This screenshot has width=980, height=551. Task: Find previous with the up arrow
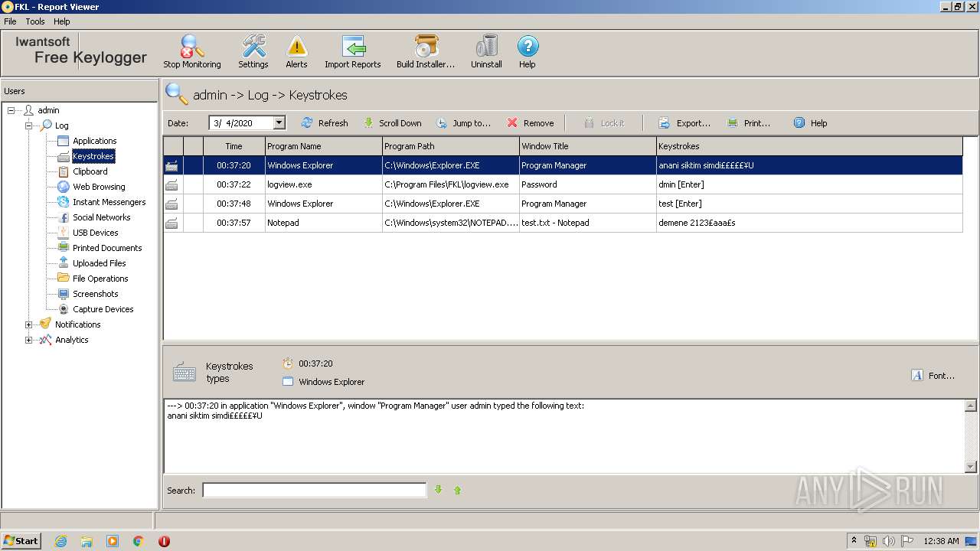[x=458, y=490]
